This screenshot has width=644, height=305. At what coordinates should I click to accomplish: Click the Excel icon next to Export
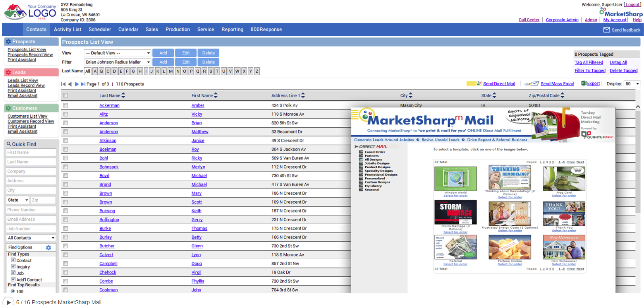[584, 84]
